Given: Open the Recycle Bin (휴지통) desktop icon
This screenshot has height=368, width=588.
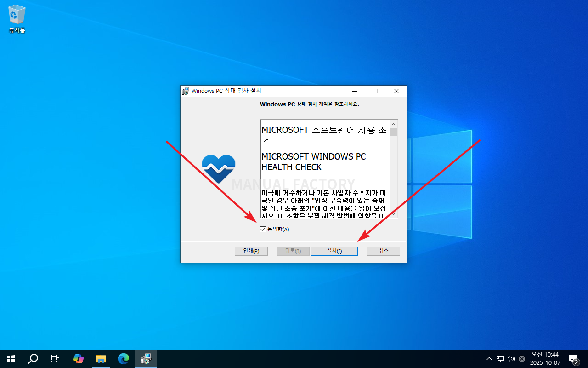Looking at the screenshot, I should pos(17,18).
